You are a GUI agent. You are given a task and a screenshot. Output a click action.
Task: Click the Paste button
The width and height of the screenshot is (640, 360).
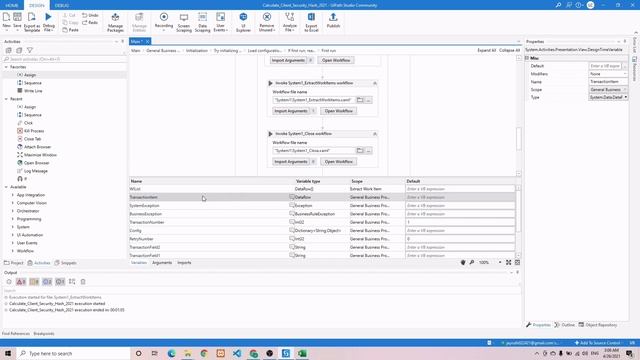pos(71,30)
